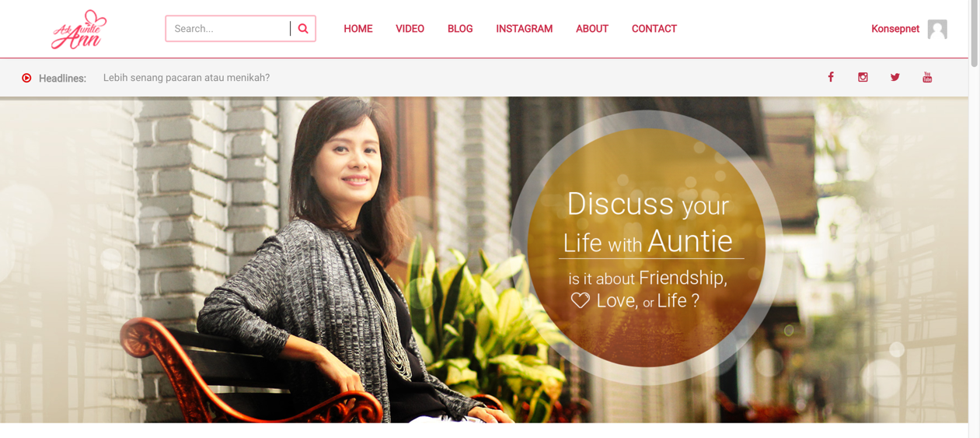The width and height of the screenshot is (980, 438).
Task: Open the Twitter social icon
Action: click(x=895, y=77)
